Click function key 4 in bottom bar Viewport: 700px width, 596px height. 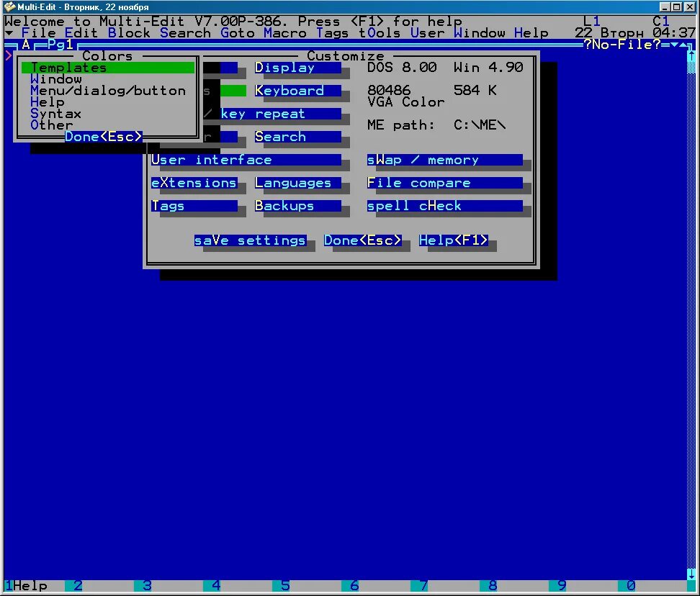[x=216, y=585]
